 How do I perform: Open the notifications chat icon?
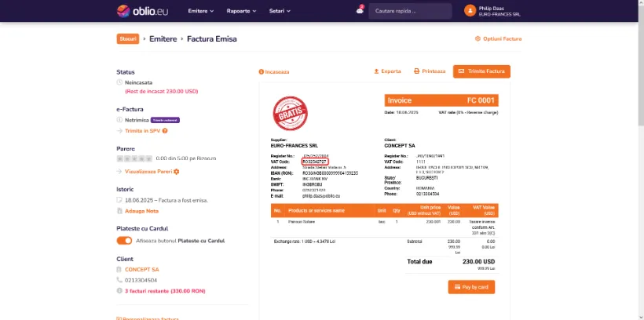360,10
